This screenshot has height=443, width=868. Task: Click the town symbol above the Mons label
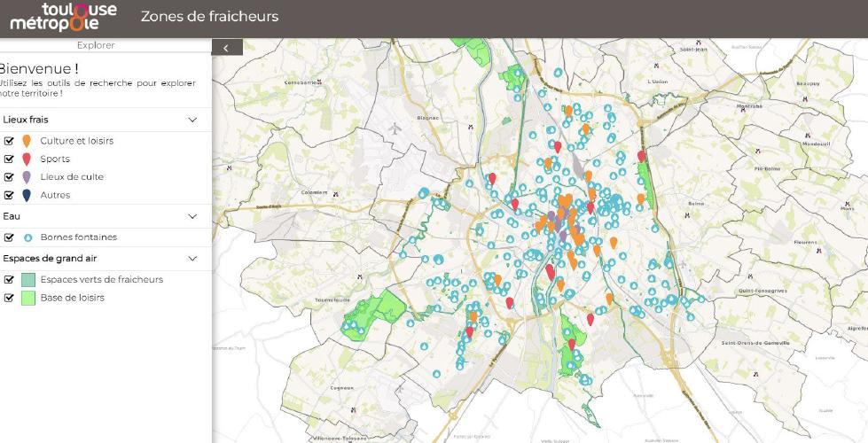[845, 202]
